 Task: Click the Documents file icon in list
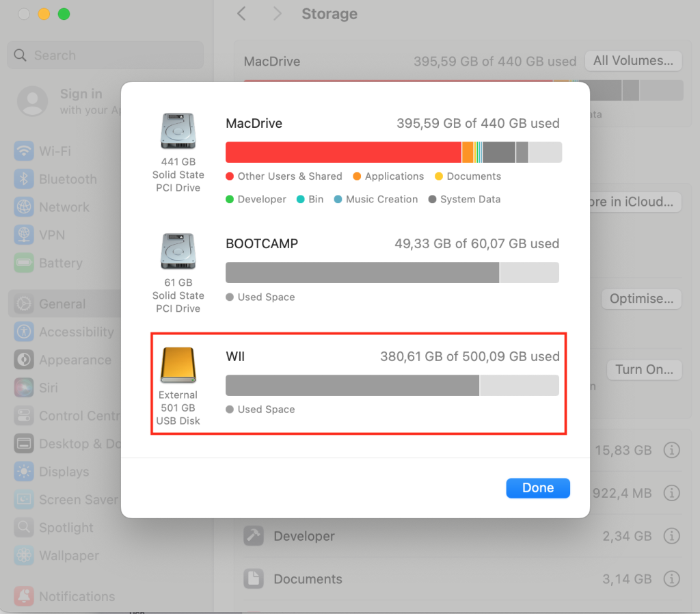(254, 578)
